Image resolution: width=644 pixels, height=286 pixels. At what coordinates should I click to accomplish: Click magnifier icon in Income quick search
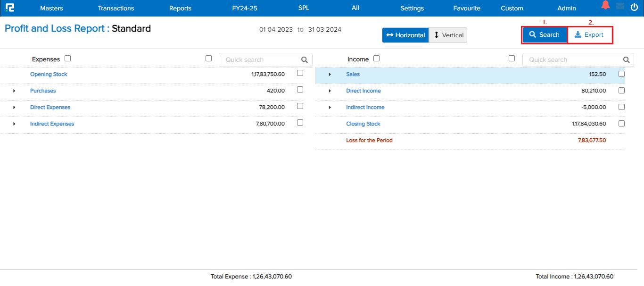coord(626,60)
